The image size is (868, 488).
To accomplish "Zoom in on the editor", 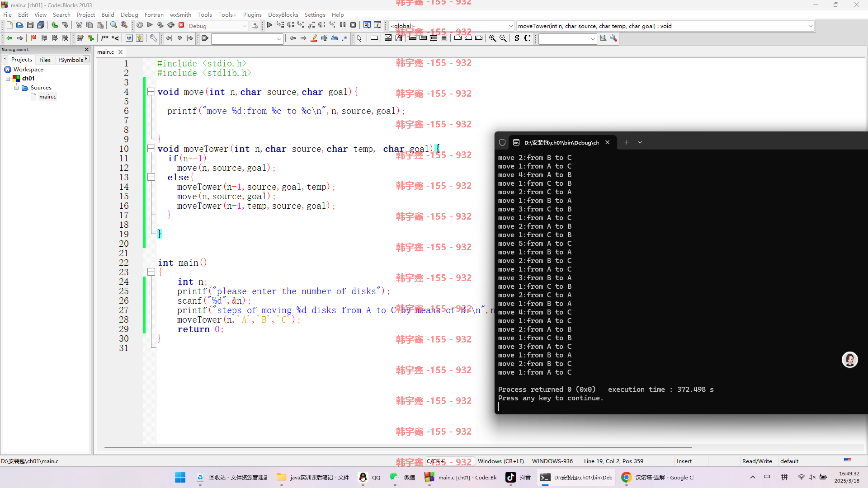I will (492, 38).
